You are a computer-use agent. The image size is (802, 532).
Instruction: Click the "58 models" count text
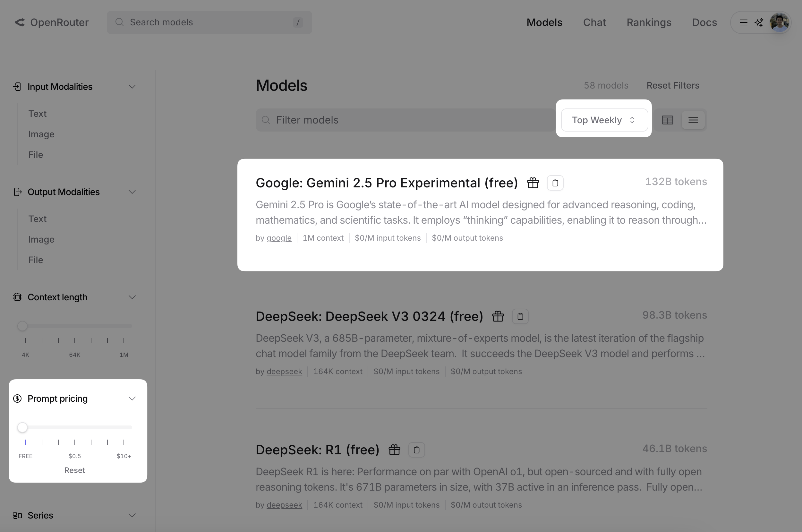(606, 85)
